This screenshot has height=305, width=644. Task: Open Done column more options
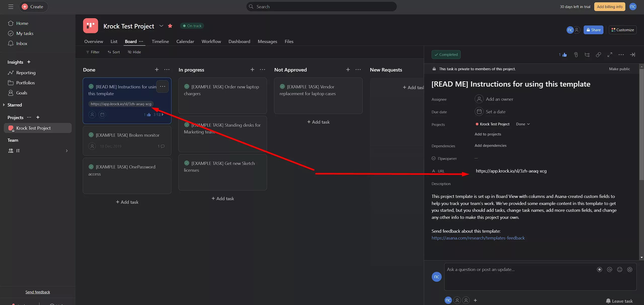click(167, 70)
